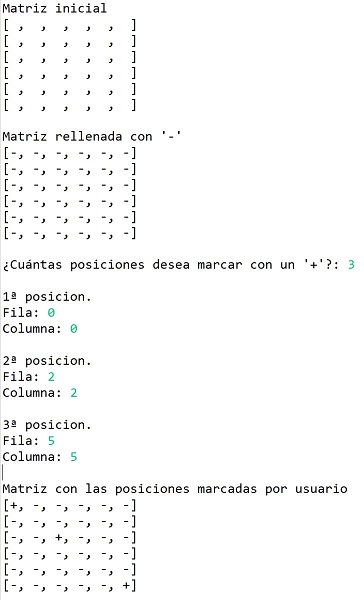Screen dimensions: 364x600
Task: Click the '3ª posicion.' line
Action: tap(47, 425)
